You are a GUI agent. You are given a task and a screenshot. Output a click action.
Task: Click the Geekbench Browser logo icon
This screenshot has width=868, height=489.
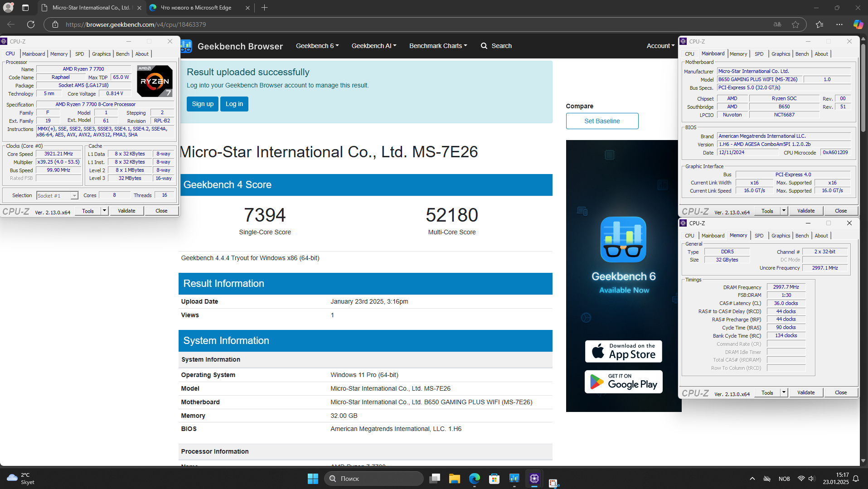coord(186,46)
